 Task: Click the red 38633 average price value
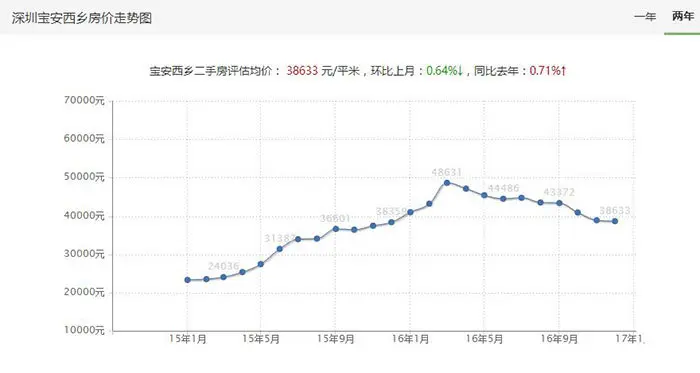point(302,70)
